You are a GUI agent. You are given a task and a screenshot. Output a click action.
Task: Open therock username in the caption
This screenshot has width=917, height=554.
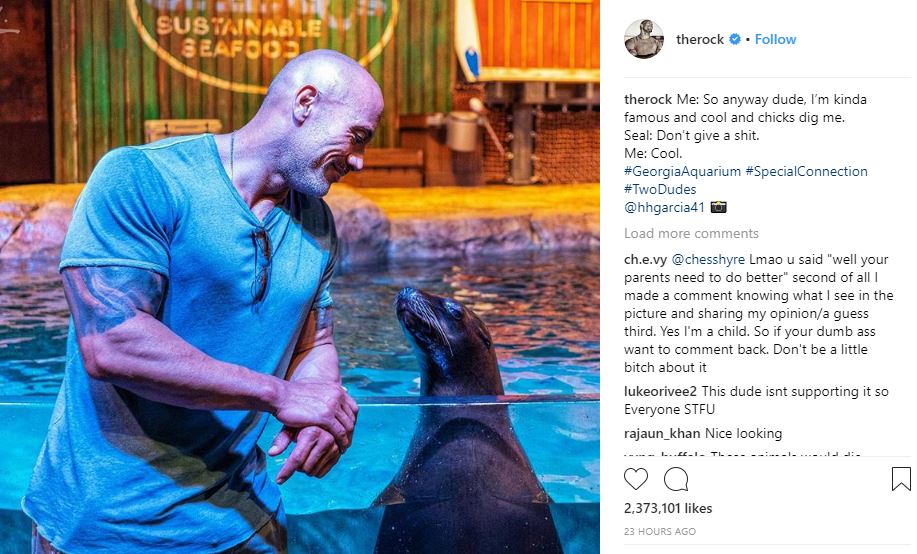[648, 99]
